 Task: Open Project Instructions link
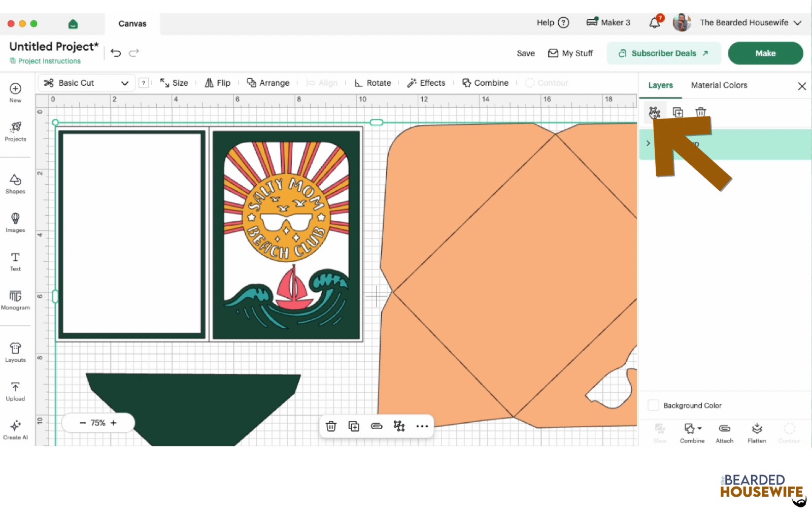[x=45, y=61]
